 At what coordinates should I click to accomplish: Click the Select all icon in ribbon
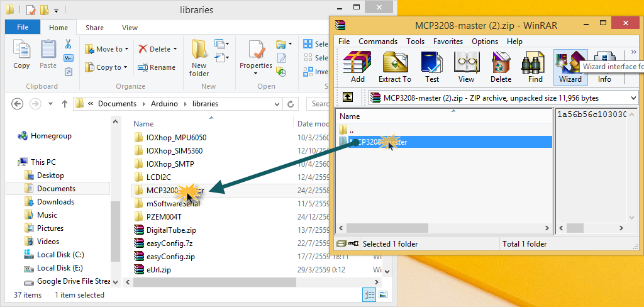pos(308,44)
